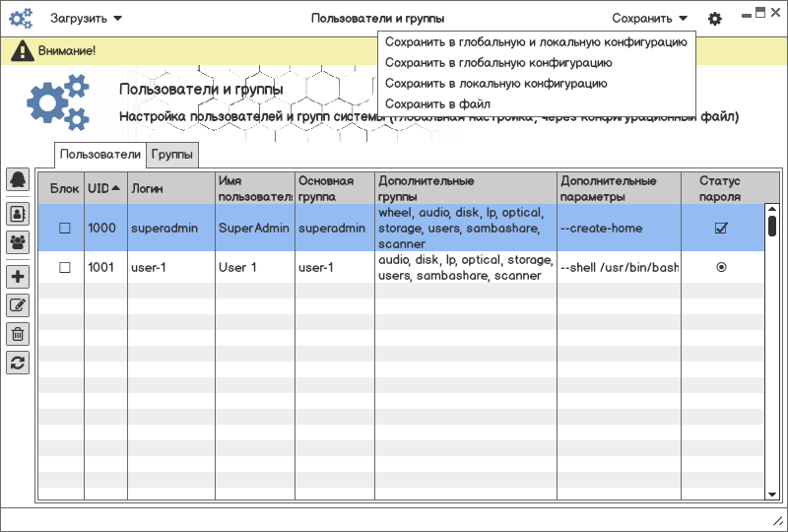Maximize the window

coord(760,13)
